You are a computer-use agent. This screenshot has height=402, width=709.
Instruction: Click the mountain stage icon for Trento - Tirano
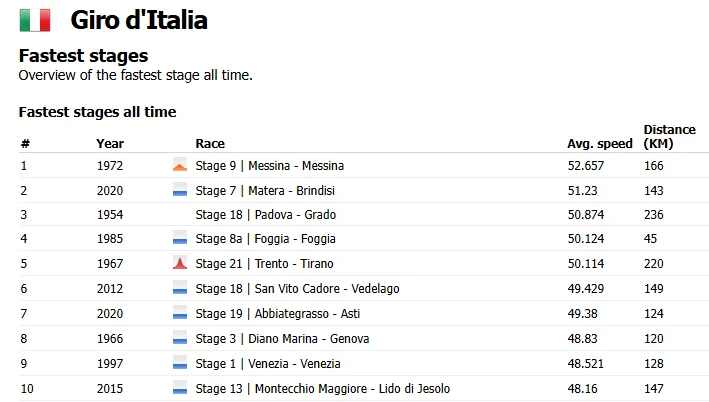pyautogui.click(x=180, y=263)
